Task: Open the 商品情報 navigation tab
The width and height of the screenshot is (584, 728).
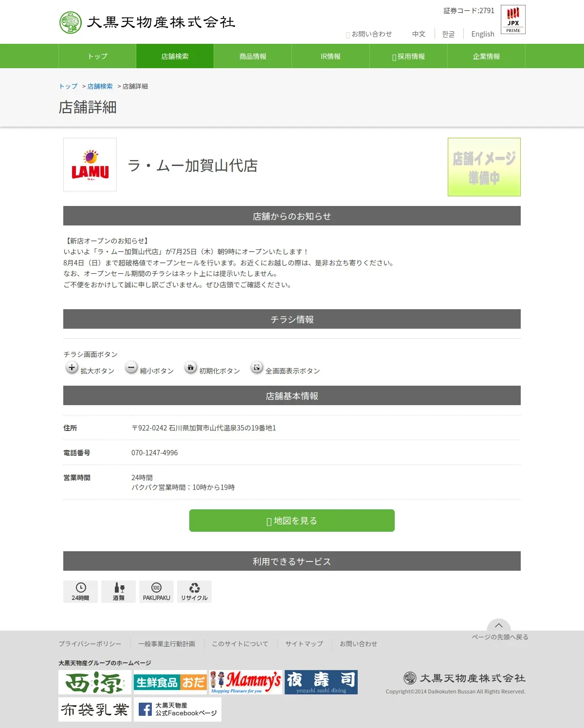Action: pos(253,56)
